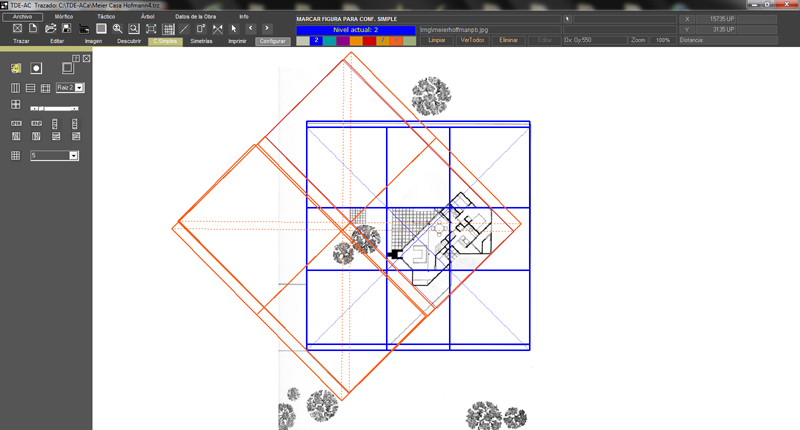
Task: Save the drawing with the floppy disk icon
Action: click(66, 29)
